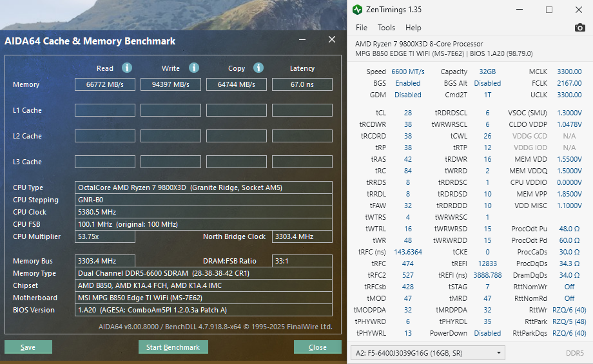593x364 pixels.
Task: Click the tRAS value 42
Action: 407,159
